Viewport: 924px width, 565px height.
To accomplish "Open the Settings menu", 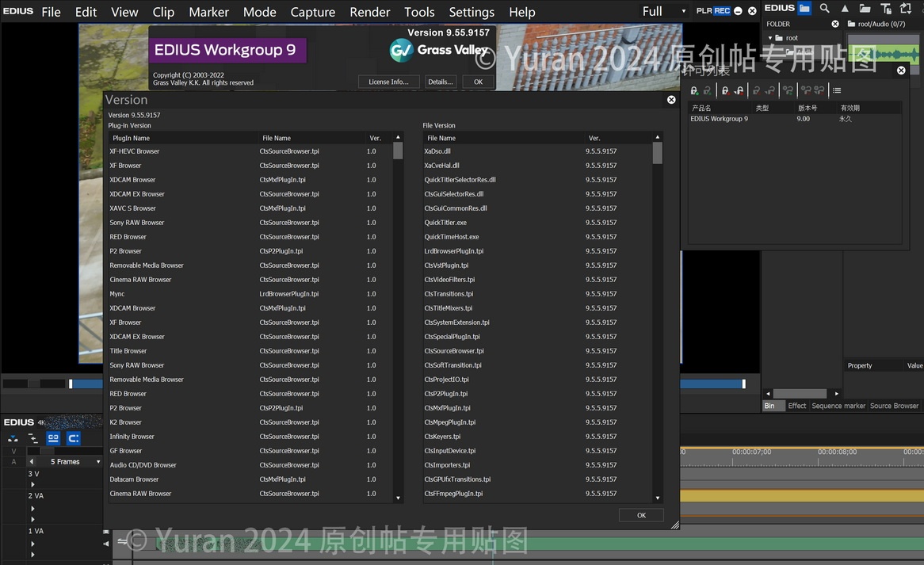I will (x=472, y=12).
